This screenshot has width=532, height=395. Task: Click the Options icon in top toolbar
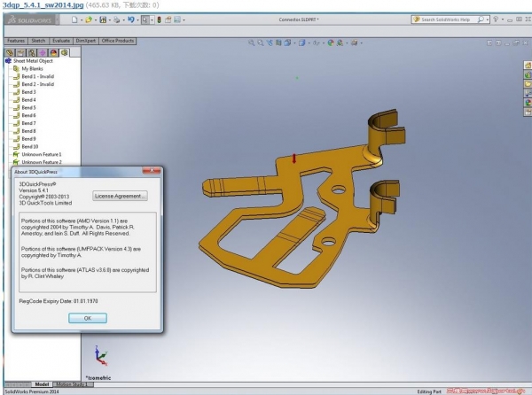coord(177,19)
